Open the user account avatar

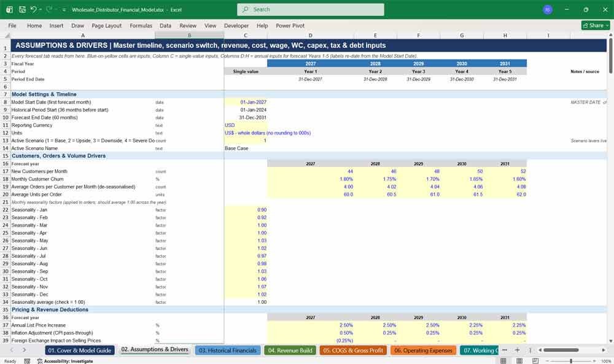[548, 10]
